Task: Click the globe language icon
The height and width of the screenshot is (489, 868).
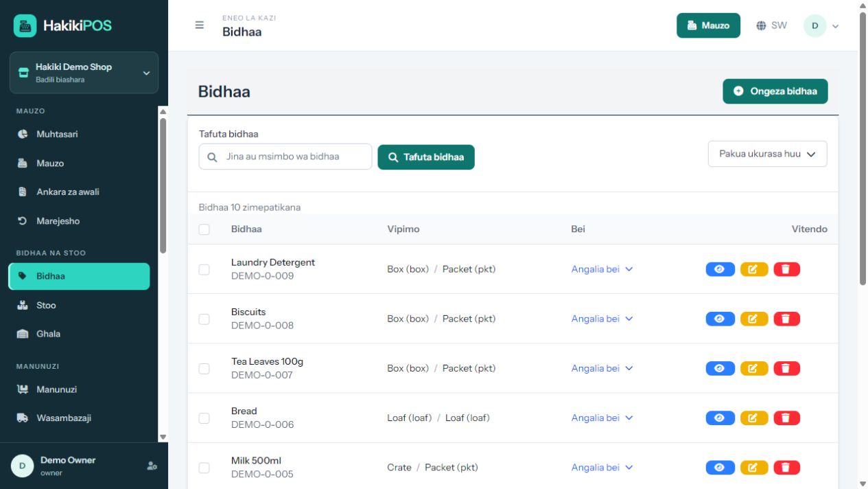Action: tap(761, 25)
